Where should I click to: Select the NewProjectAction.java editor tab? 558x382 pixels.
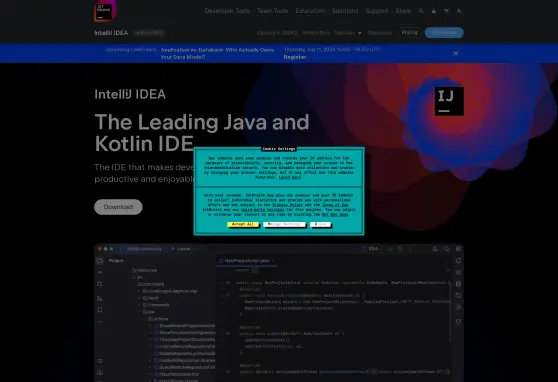[x=246, y=261]
